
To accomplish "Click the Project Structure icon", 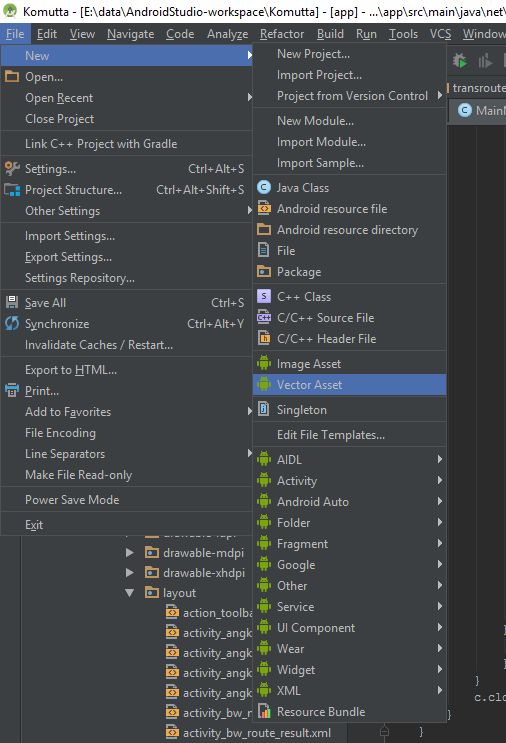I will pyautogui.click(x=12, y=190).
